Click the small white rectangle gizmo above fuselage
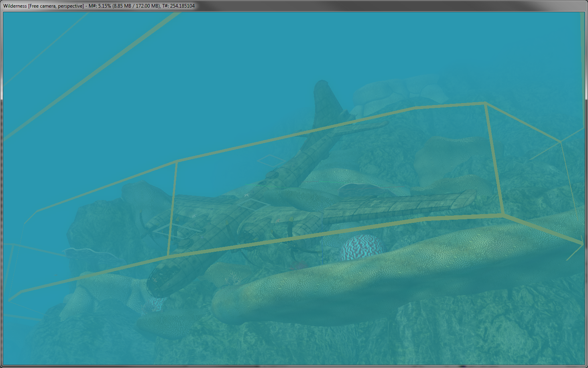Screen dimensions: 588x368 [x=272, y=161]
